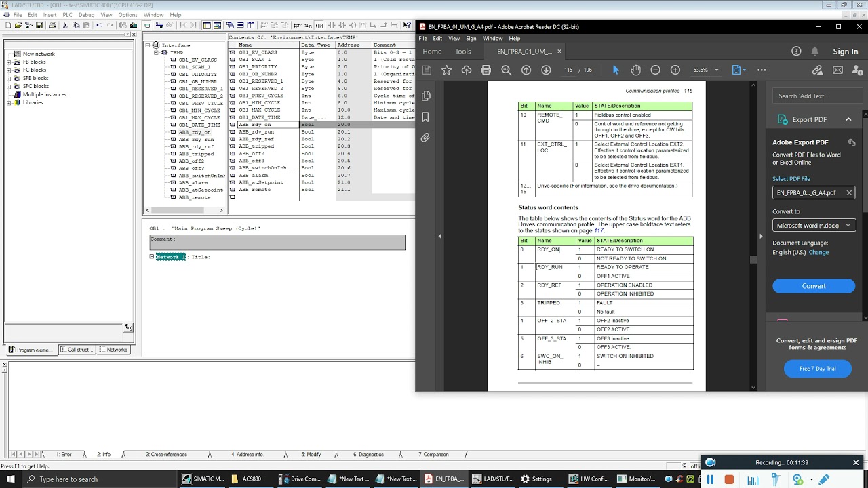Open the Options menu in LAD/STL/FBD
This screenshot has width=868, height=488.
click(127, 15)
